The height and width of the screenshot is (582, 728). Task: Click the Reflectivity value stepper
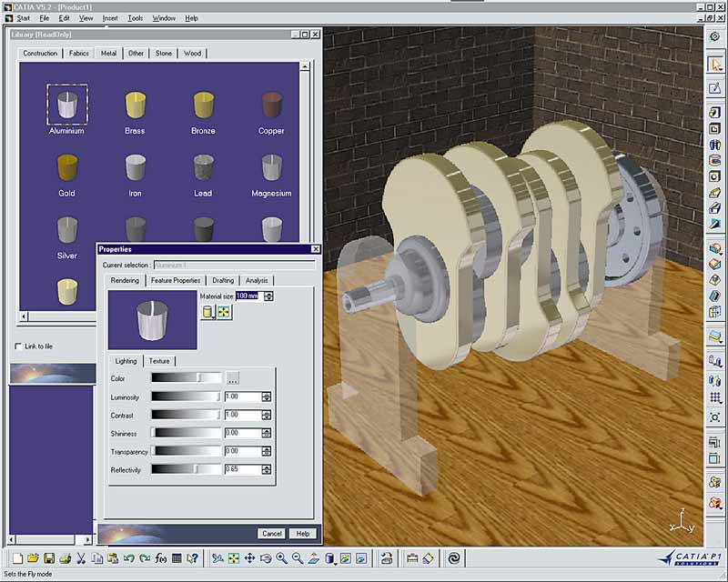pos(267,469)
